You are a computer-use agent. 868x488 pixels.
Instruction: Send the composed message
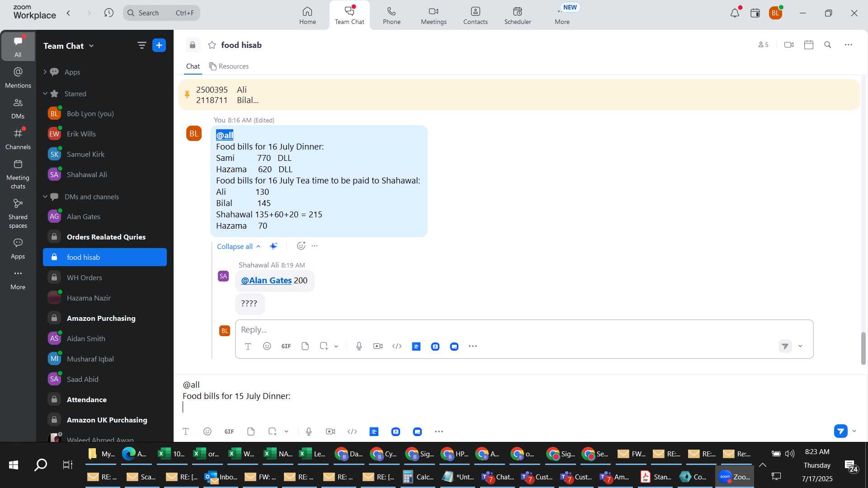pyautogui.click(x=840, y=431)
